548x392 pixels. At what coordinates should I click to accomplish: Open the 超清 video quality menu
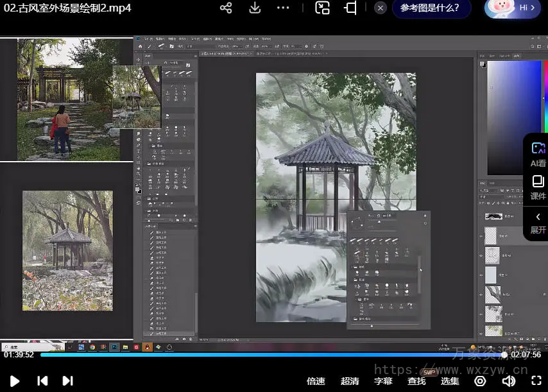(350, 381)
